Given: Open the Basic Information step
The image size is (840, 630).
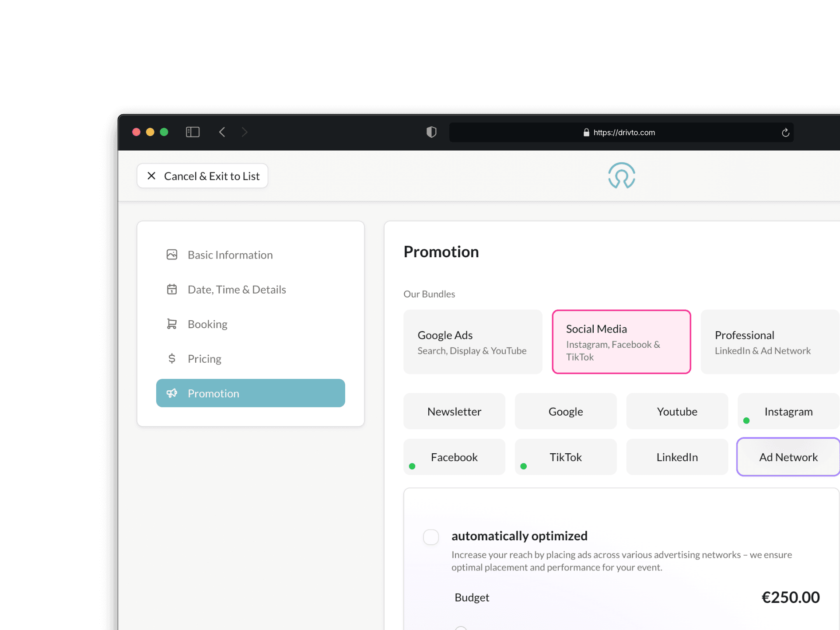Looking at the screenshot, I should coord(230,255).
